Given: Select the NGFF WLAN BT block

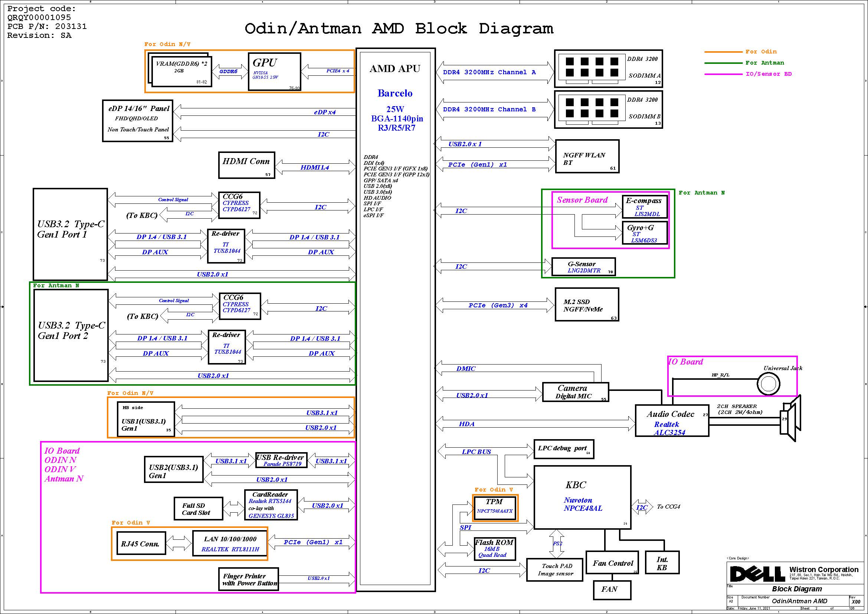Looking at the screenshot, I should (587, 157).
